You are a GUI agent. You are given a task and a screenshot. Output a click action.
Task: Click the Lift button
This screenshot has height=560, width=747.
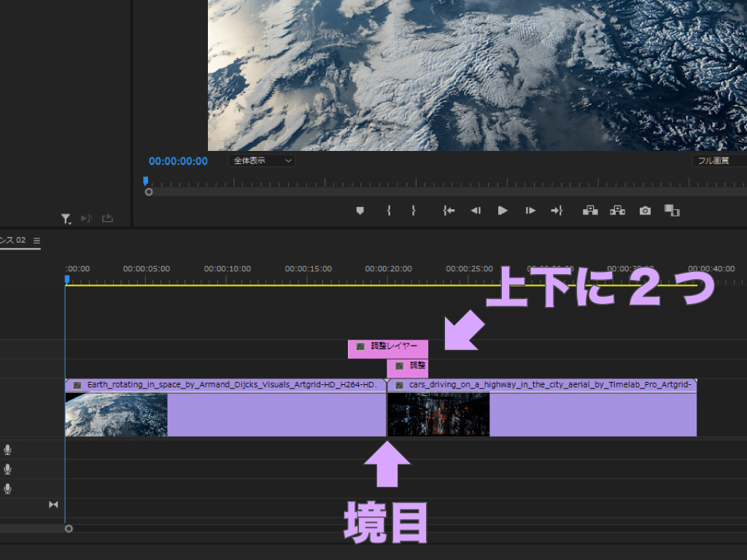click(x=590, y=211)
